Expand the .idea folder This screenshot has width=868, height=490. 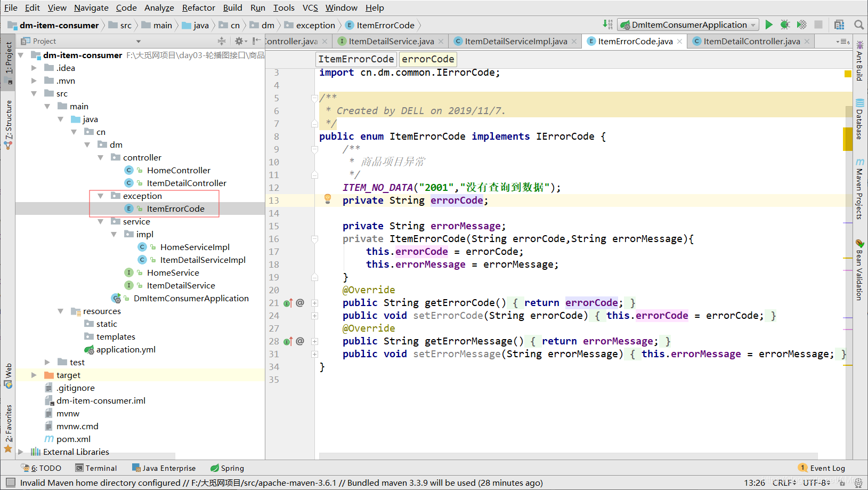click(34, 68)
